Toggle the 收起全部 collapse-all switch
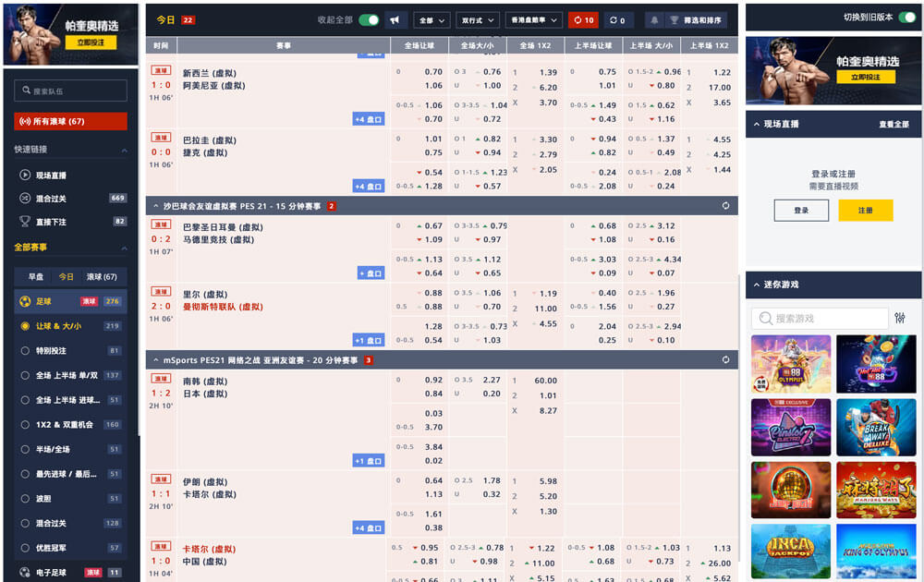The height and width of the screenshot is (582, 924). tap(369, 19)
